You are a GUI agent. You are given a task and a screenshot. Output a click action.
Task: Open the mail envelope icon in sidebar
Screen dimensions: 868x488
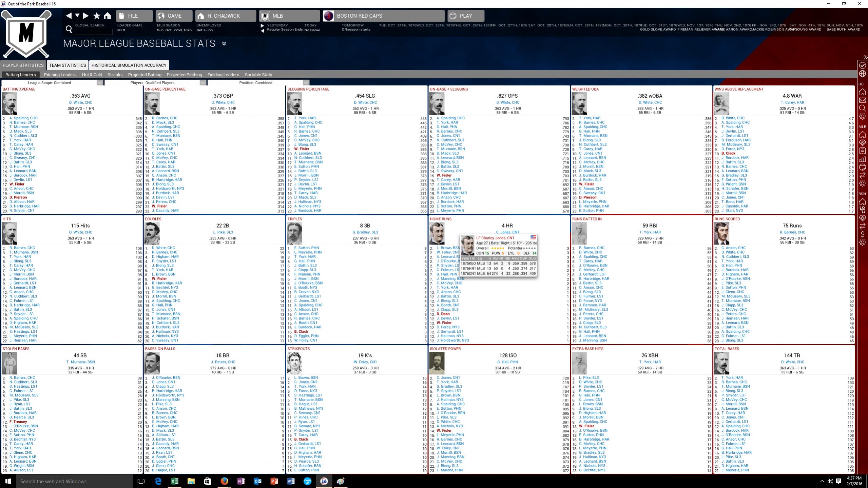tap(862, 100)
